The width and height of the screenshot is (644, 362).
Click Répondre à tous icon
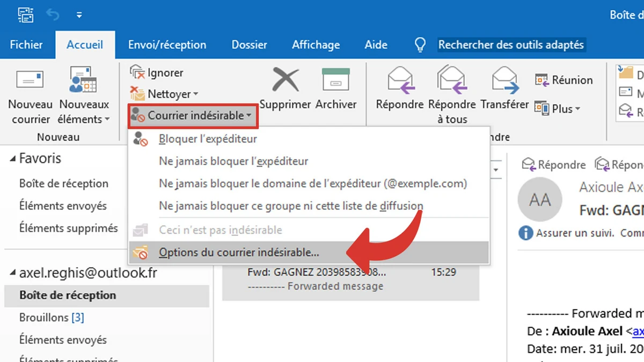pos(452,80)
